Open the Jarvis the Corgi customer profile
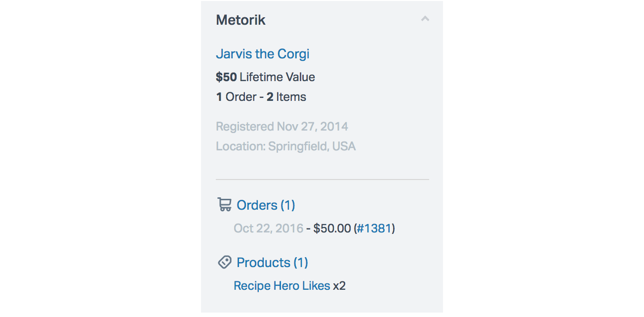This screenshot has width=644, height=317. pyautogui.click(x=262, y=54)
